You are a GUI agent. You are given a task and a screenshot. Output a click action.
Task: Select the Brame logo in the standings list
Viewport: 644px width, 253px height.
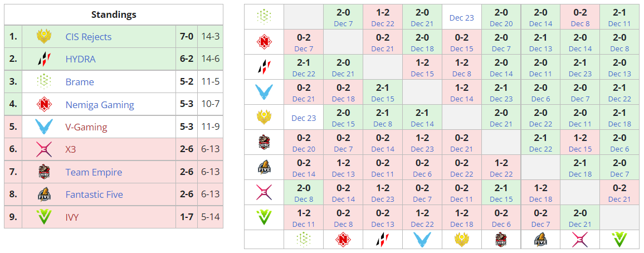click(x=44, y=82)
